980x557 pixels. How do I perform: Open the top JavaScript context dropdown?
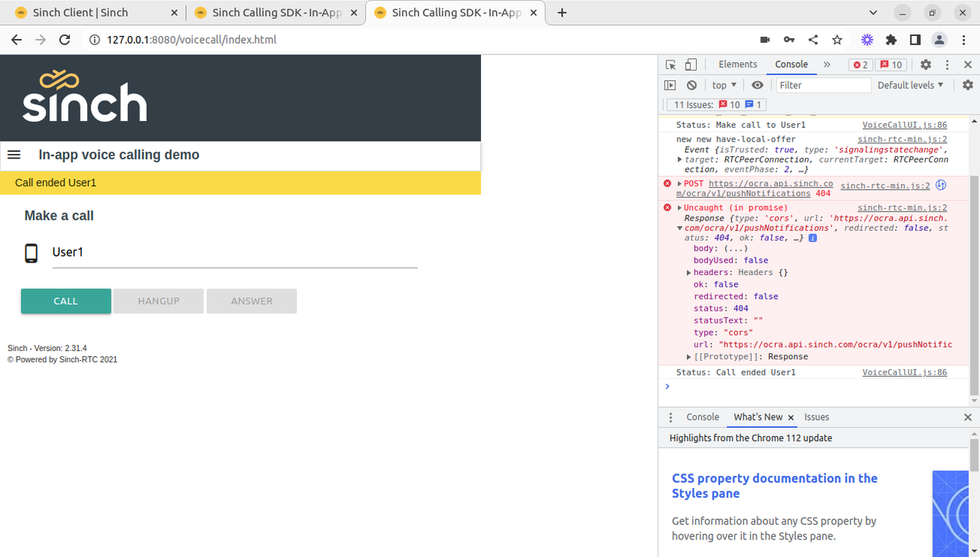tap(724, 85)
